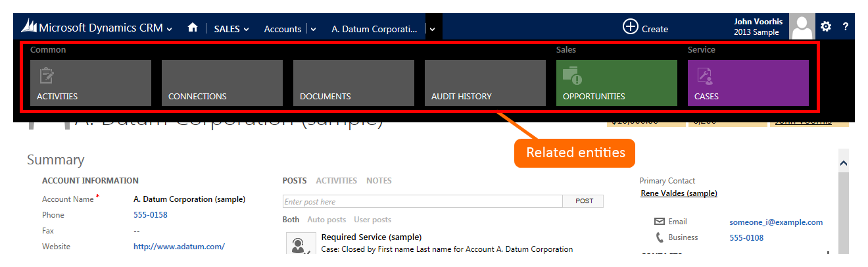Click the Home icon in navigation bar

click(x=193, y=28)
